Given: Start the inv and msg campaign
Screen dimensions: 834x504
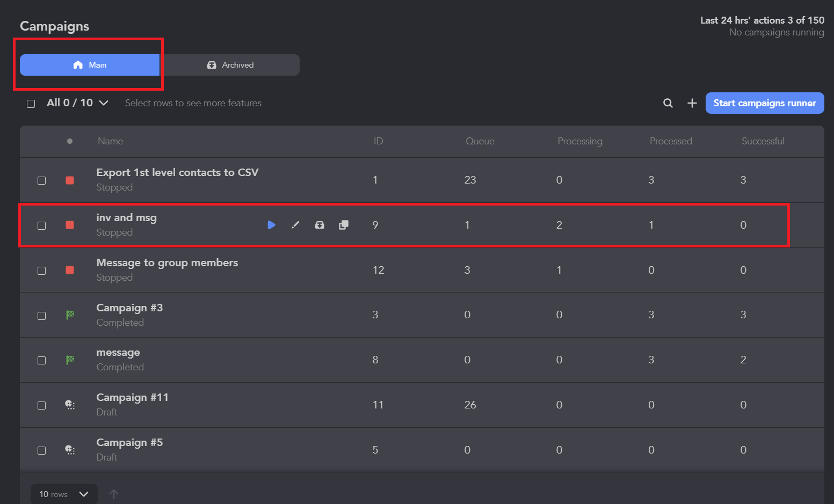Looking at the screenshot, I should pyautogui.click(x=271, y=225).
